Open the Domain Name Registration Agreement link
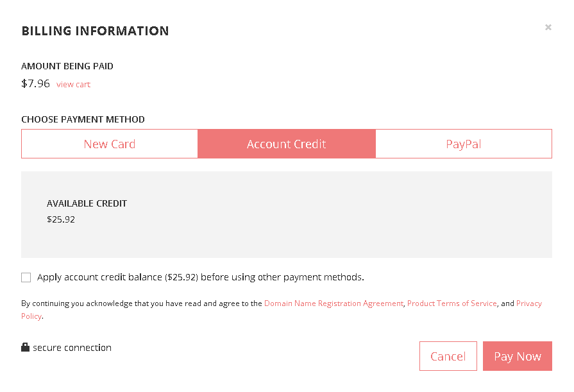 pyautogui.click(x=333, y=303)
